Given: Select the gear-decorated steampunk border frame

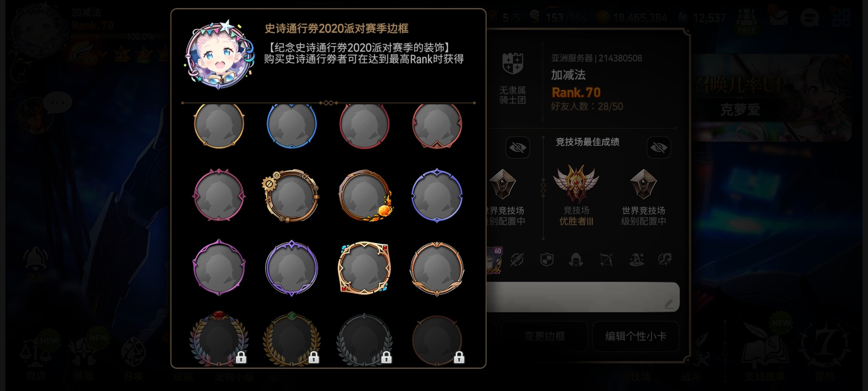Looking at the screenshot, I should pos(291,196).
